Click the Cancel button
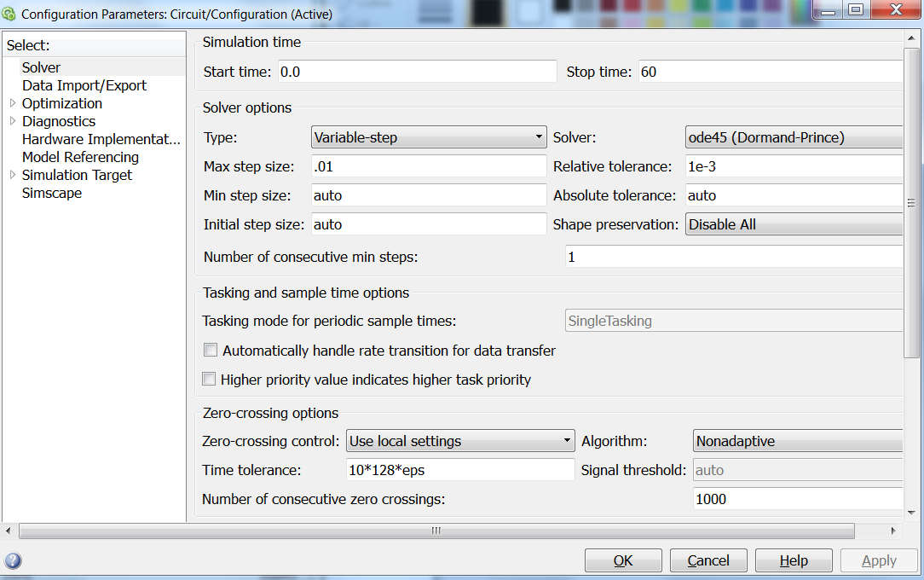This screenshot has width=924, height=580. click(708, 560)
